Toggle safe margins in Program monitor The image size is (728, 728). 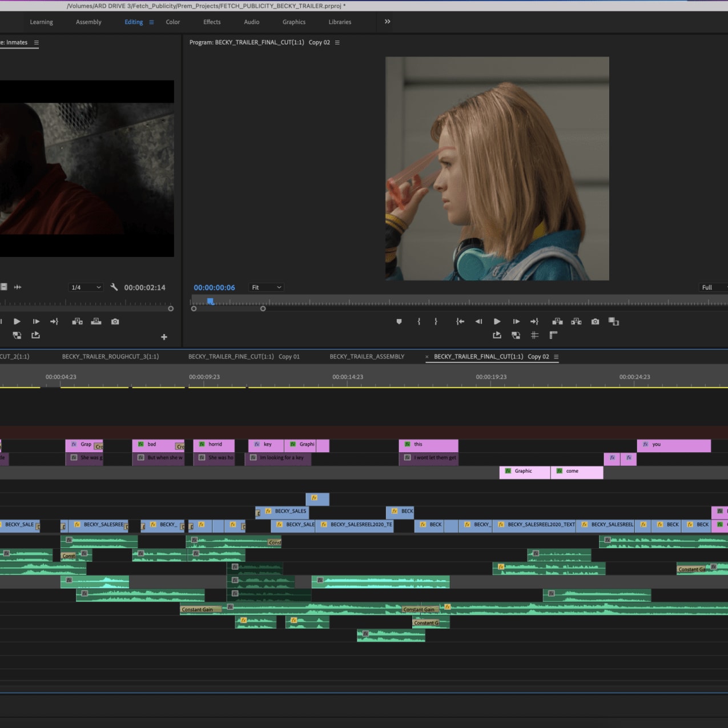pyautogui.click(x=534, y=335)
